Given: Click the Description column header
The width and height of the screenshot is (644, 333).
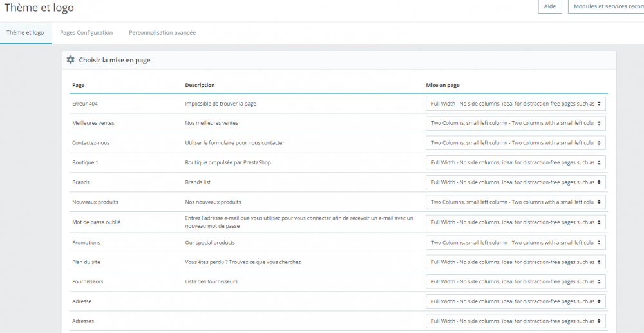Looking at the screenshot, I should pyautogui.click(x=200, y=86).
